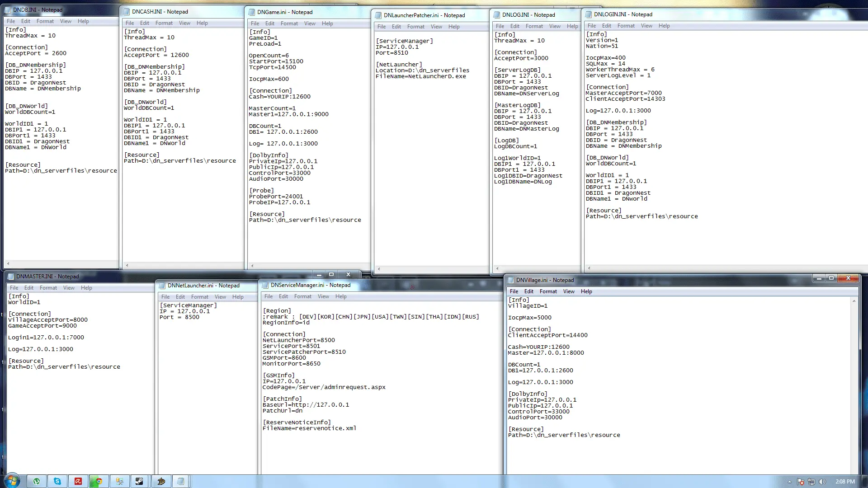Open the network status tray icon
The width and height of the screenshot is (868, 488).
pyautogui.click(x=811, y=482)
